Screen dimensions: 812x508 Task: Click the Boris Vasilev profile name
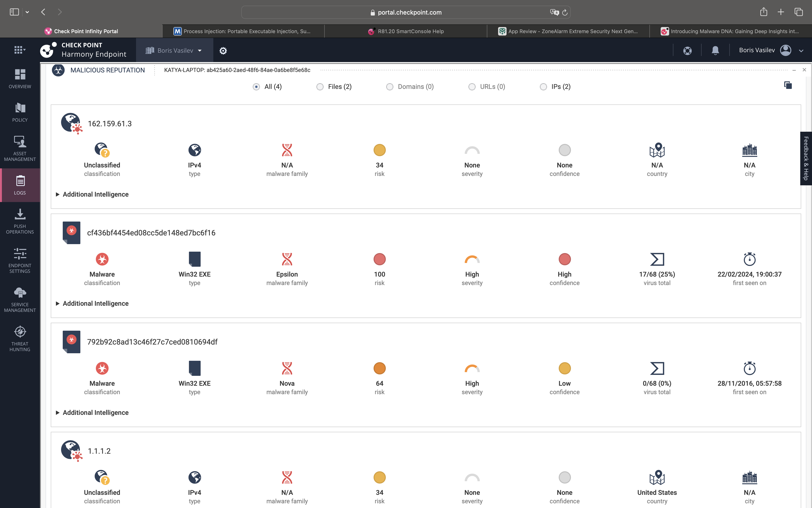[757, 50]
